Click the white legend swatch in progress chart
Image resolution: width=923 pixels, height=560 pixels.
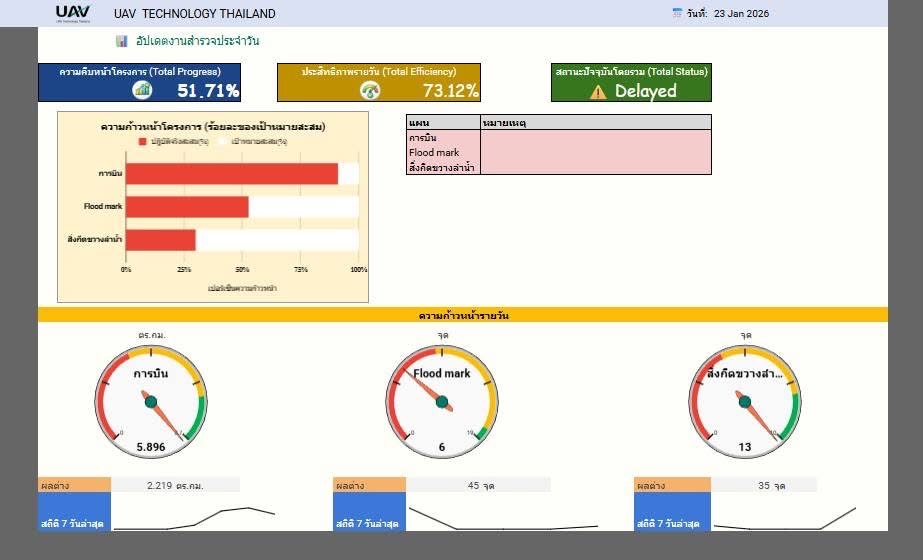tap(223, 141)
